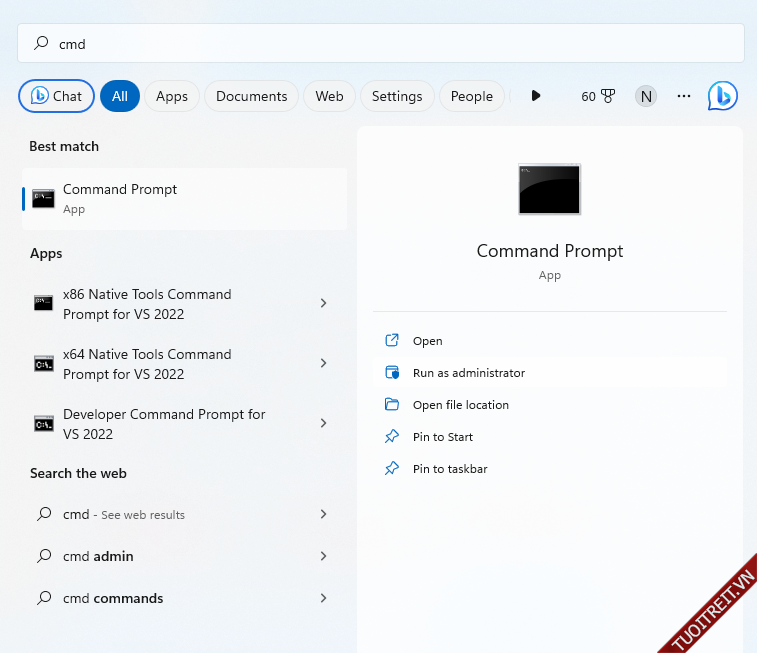Click the Run as administrator shield icon
Image resolution: width=757 pixels, height=653 pixels.
pos(392,373)
